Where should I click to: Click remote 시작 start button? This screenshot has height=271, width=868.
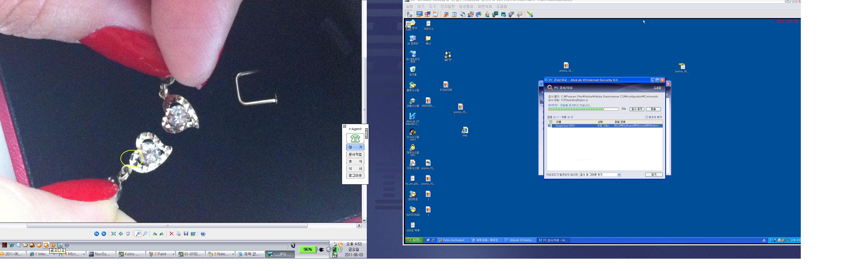tap(414, 240)
